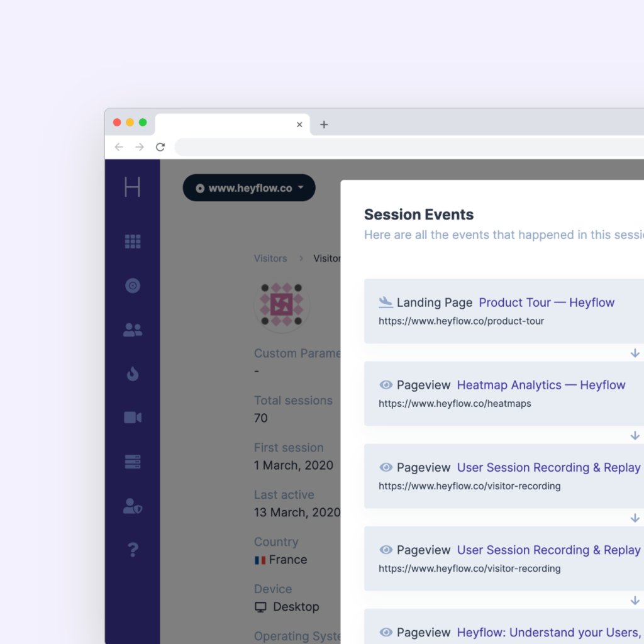
Task: Open the user shield privacy icon
Action: [x=132, y=506]
